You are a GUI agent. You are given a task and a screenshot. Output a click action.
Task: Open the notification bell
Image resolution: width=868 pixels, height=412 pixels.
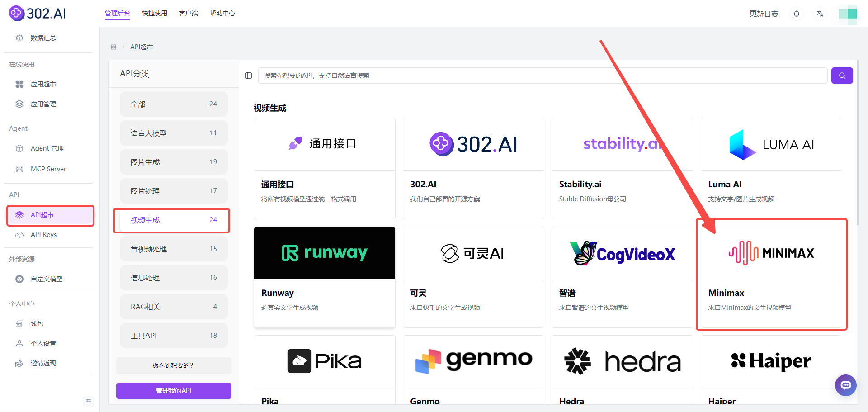[797, 14]
